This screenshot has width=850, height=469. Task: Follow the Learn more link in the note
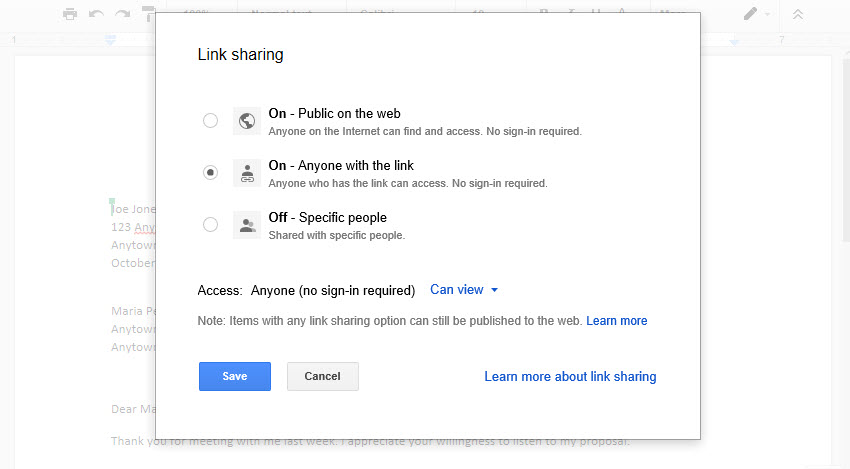pos(617,321)
